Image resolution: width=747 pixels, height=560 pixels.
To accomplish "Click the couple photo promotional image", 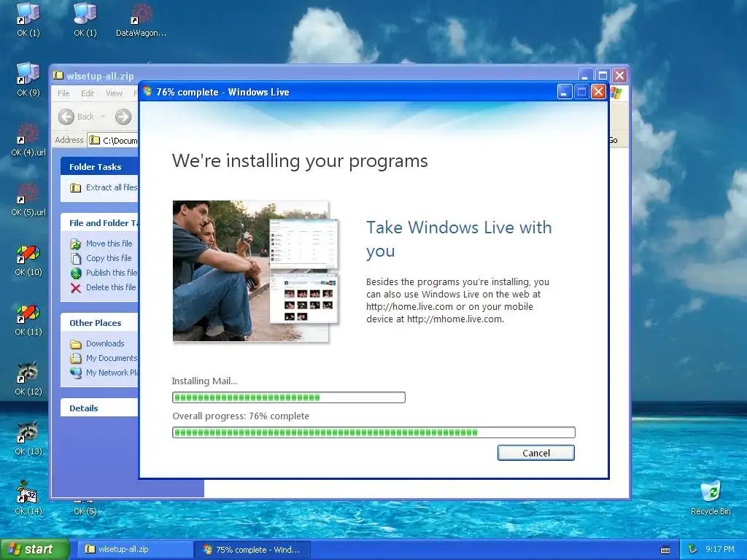I will coord(256,271).
